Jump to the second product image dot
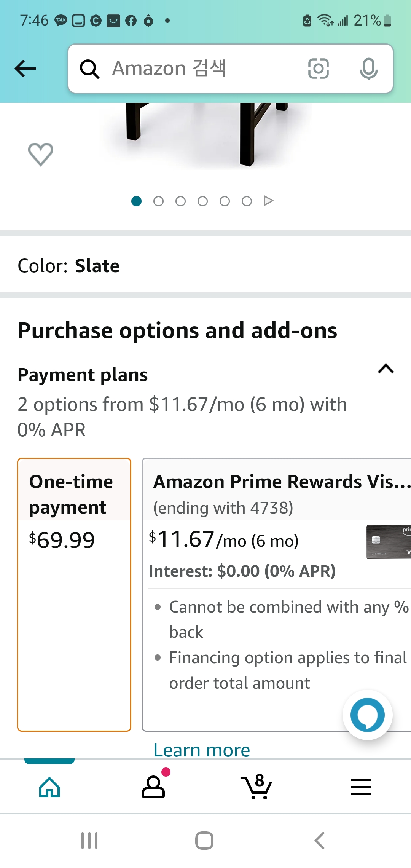This screenshot has height=868, width=411. 158,201
